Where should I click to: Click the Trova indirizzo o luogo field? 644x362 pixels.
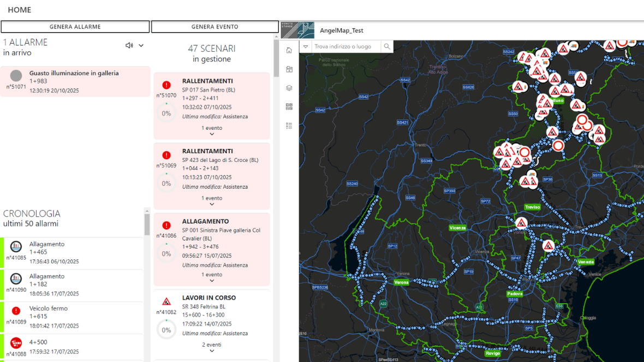coord(346,46)
